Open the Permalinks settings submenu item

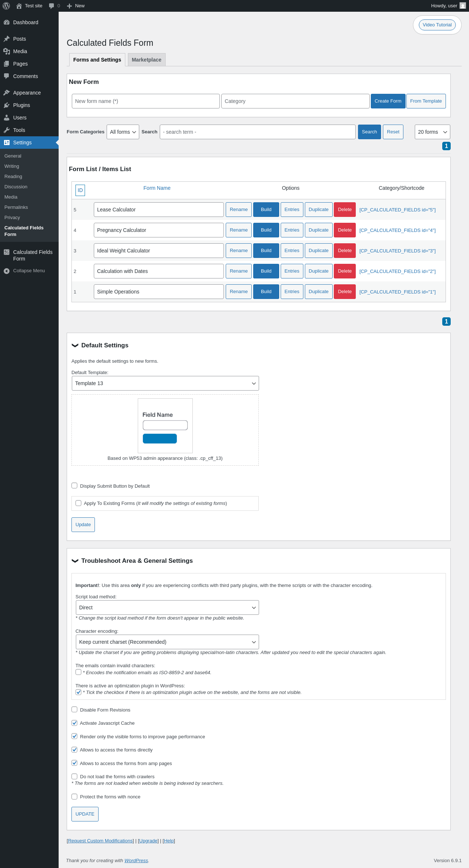pos(16,207)
